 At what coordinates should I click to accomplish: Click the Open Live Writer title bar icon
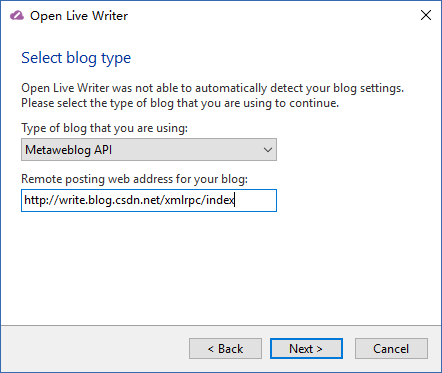[17, 15]
